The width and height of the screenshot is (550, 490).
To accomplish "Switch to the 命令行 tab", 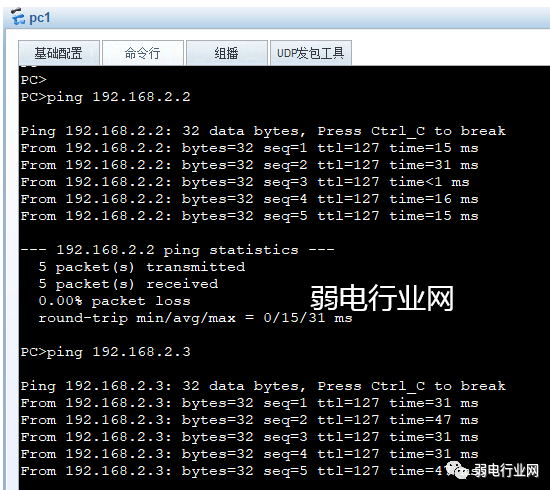I will coord(142,53).
